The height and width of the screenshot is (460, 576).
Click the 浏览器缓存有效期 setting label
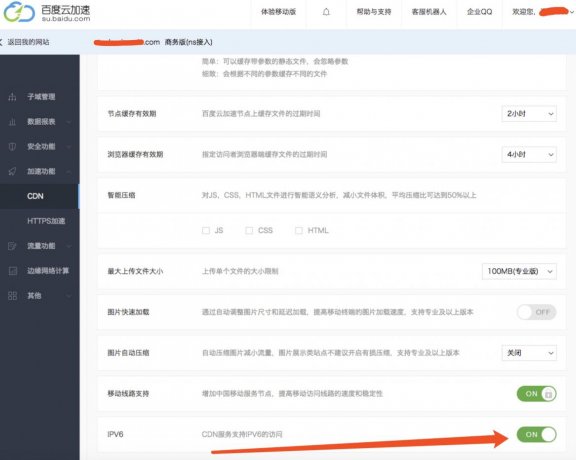pyautogui.click(x=135, y=155)
